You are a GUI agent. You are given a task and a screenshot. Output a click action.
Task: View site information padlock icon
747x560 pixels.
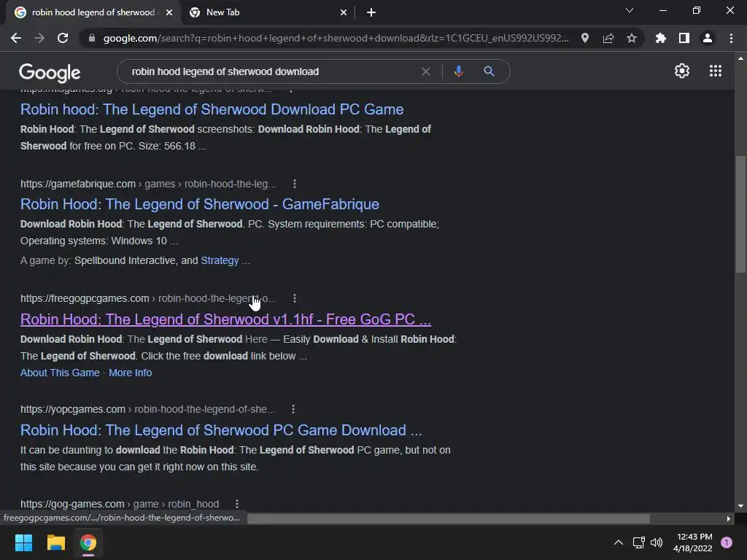point(92,38)
